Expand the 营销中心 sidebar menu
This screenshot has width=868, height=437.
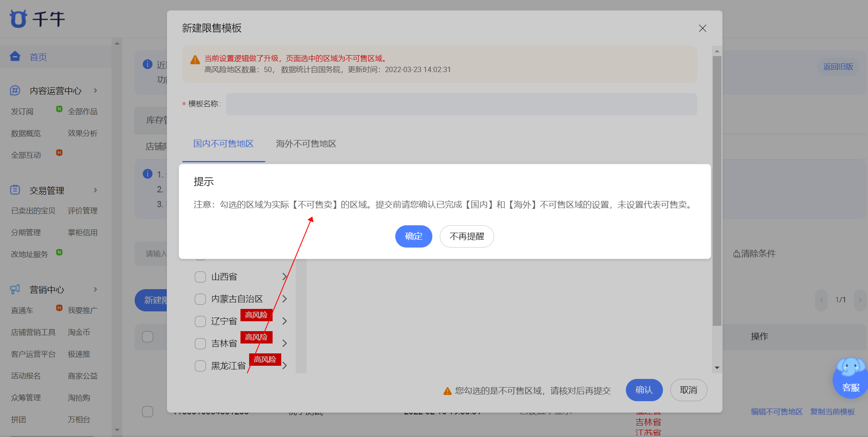(x=96, y=289)
